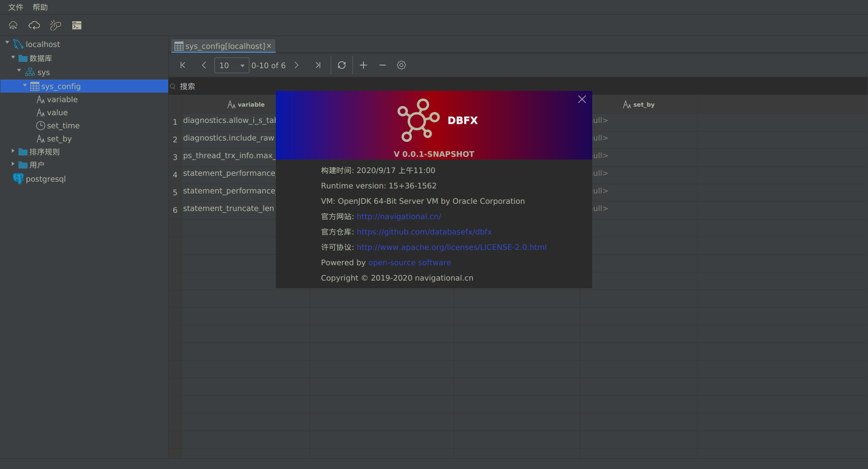868x469 pixels.
Task: Click the MySQL localhost connection icon
Action: point(19,44)
